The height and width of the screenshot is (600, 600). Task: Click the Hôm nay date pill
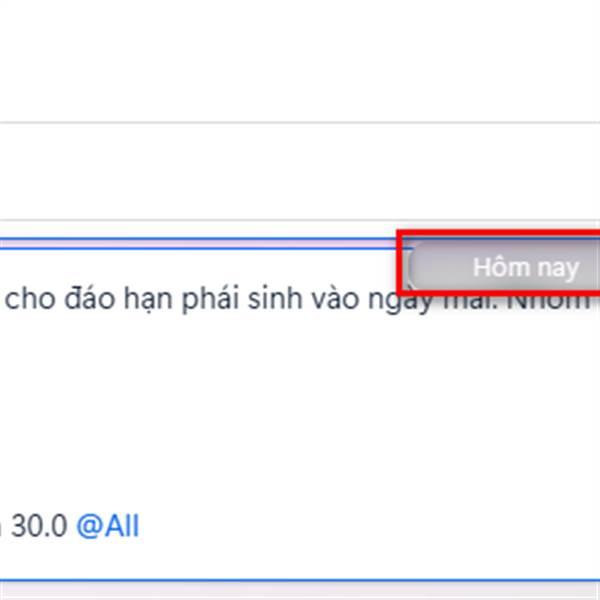[505, 267]
